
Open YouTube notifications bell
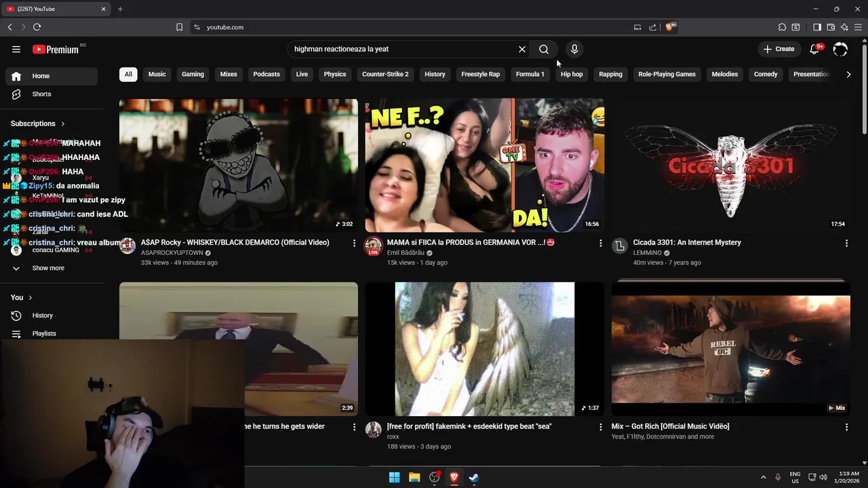[x=816, y=49]
